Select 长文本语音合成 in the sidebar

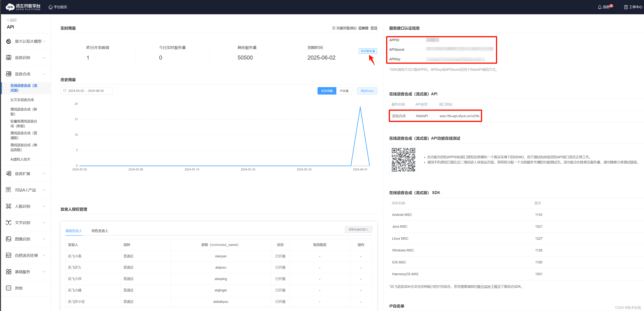(x=22, y=100)
